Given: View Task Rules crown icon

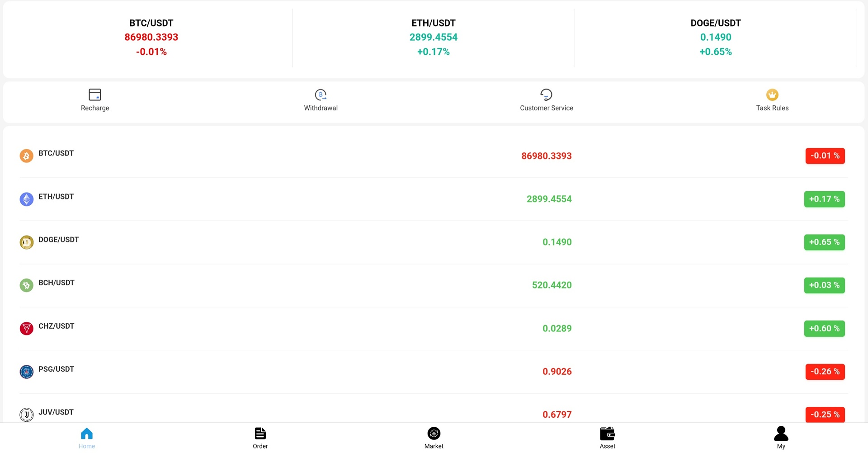Looking at the screenshot, I should (x=772, y=94).
